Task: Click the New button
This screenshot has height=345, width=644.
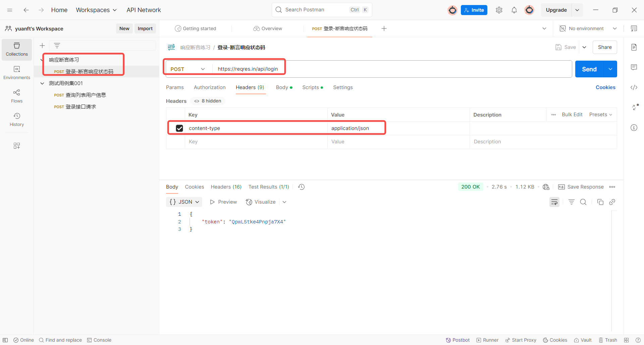Action: 124,28
